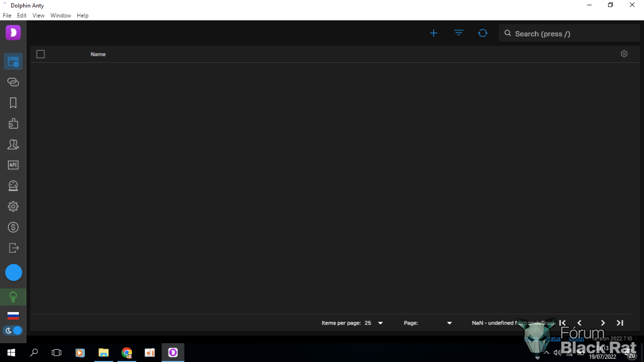Toggle the dark mode switch

coord(13,330)
